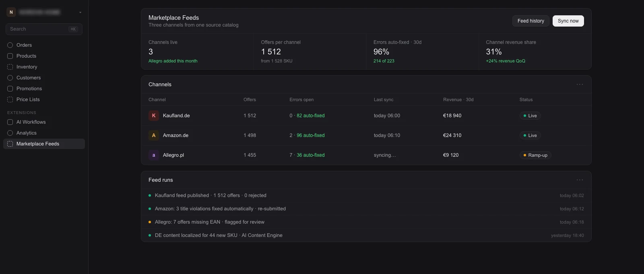The width and height of the screenshot is (644, 274).
Task: Click the 1 455 offers cell
Action: [250, 155]
